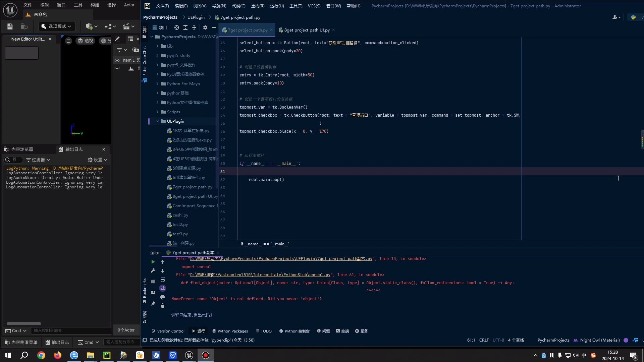Open project panel settings gear
Image resolution: width=644 pixels, height=362 pixels.
click(x=205, y=27)
